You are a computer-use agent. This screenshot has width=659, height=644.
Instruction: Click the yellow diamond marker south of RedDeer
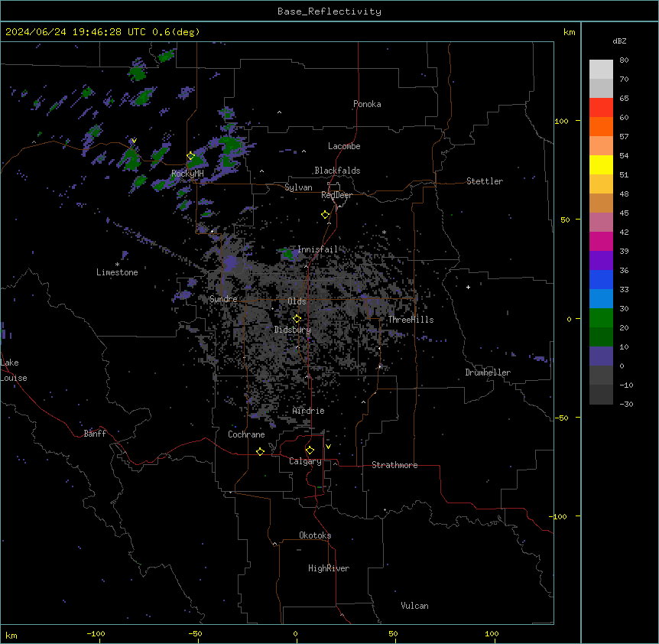[x=326, y=215]
